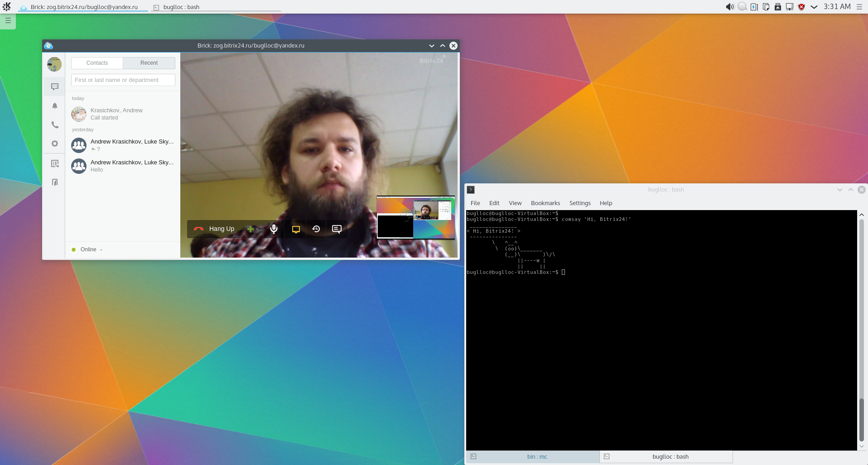
Task: Select Brick Bitrix24 taskbar entry
Action: click(x=83, y=7)
